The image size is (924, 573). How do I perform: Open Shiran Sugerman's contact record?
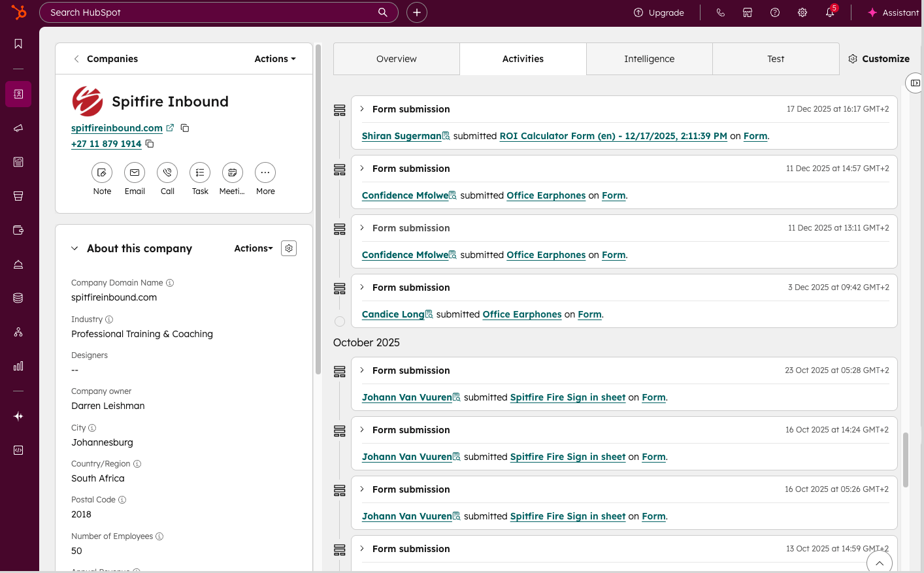pos(401,136)
